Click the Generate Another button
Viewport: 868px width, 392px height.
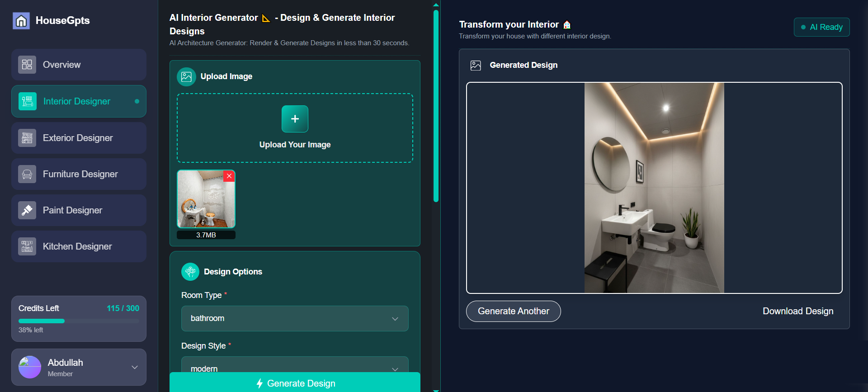(x=514, y=311)
